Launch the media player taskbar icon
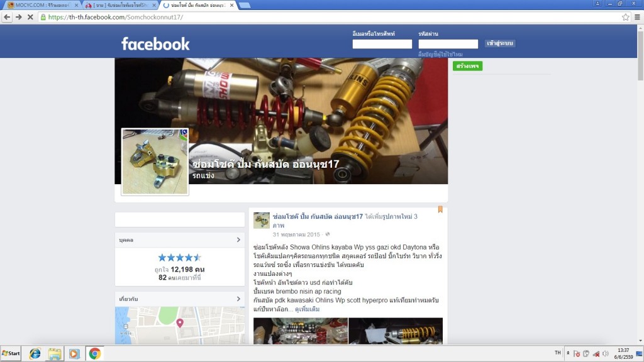This screenshot has width=644, height=362. click(74, 353)
